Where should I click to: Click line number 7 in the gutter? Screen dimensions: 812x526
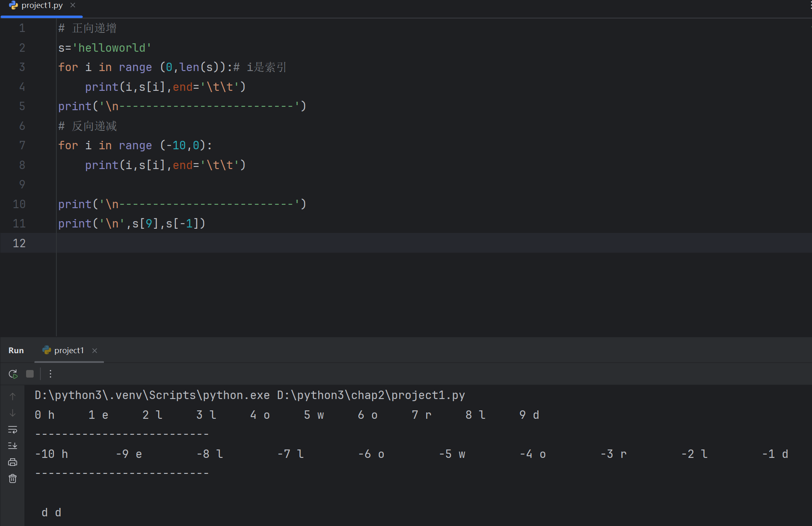coord(22,145)
